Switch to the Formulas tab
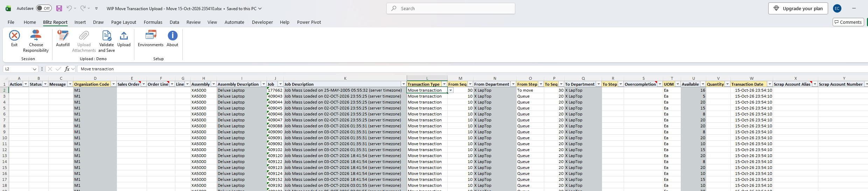The height and width of the screenshot is (191, 868). coord(153,22)
